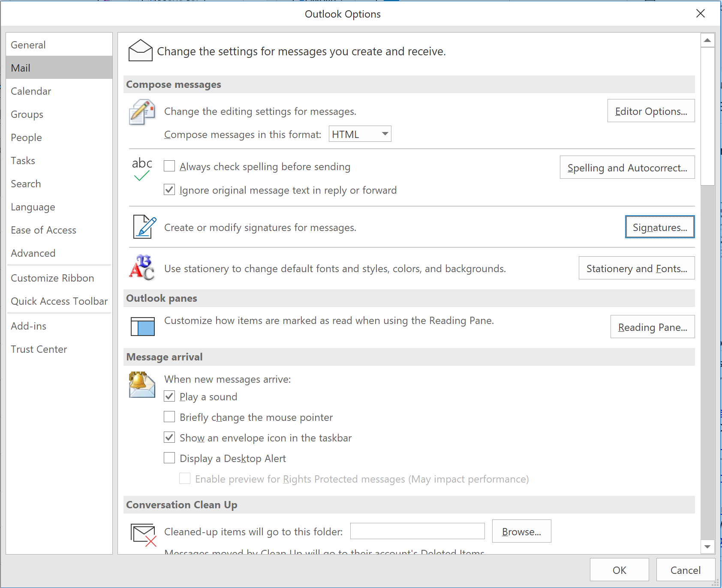722x588 pixels.
Task: Enable Display a Desktop Alert
Action: 169,458
